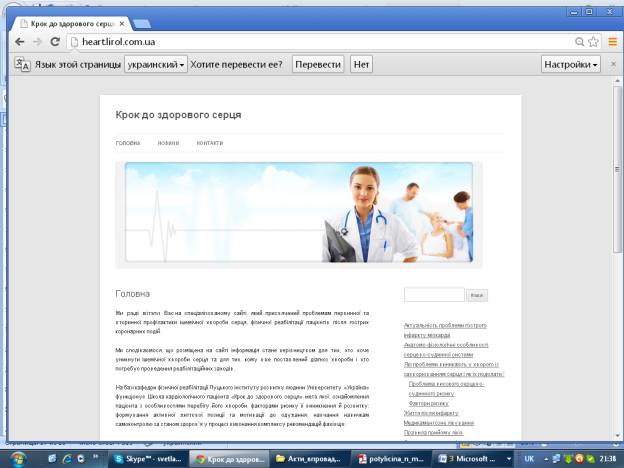Close the translate bar with the X
624x468 pixels.
613,64
